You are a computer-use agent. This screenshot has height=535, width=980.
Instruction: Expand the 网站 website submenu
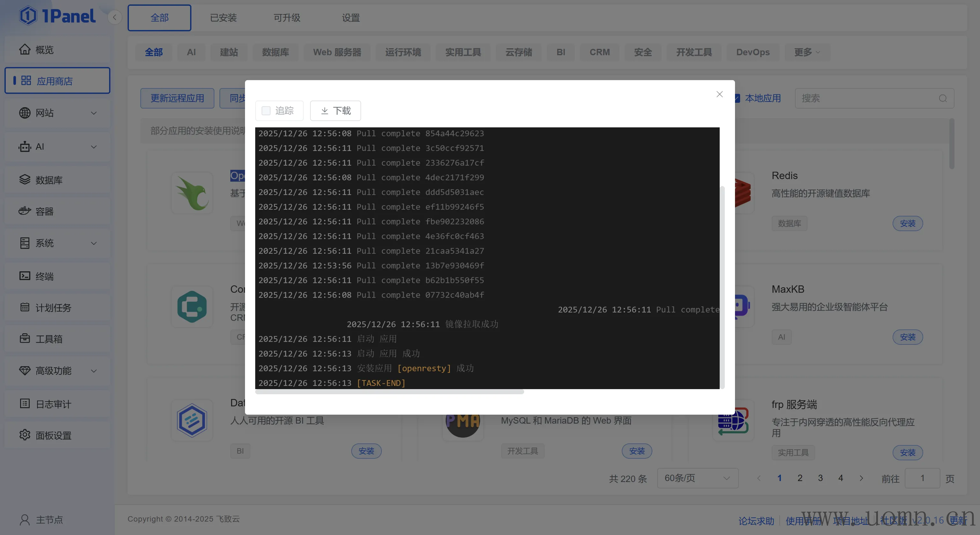(93, 113)
